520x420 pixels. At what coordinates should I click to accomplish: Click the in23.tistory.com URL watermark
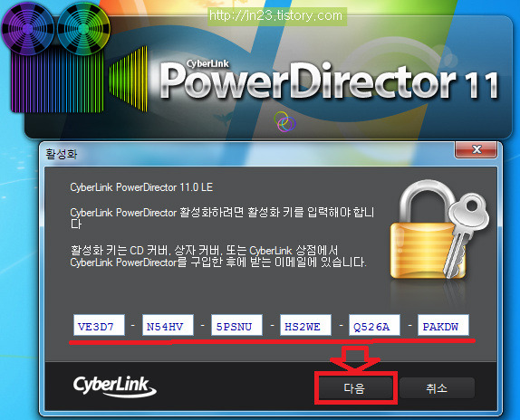click(x=276, y=16)
